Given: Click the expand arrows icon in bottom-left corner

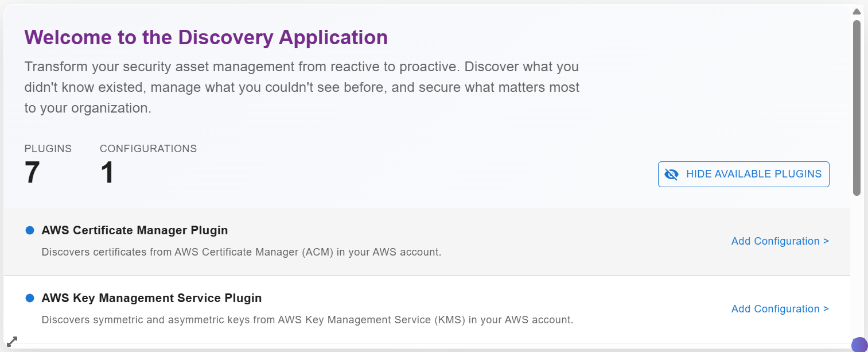Looking at the screenshot, I should pos(11,342).
